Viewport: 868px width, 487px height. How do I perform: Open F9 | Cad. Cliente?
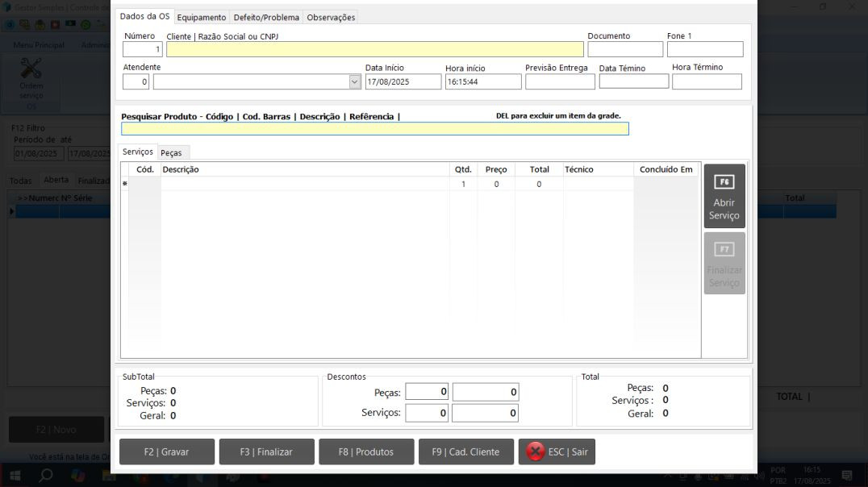466,452
